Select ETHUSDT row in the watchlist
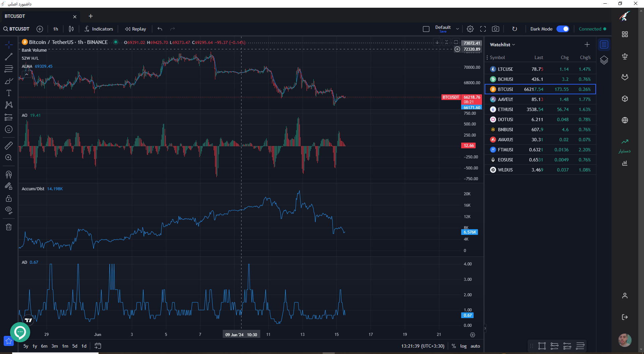Screen dimensions: 644x354 click(x=540, y=109)
